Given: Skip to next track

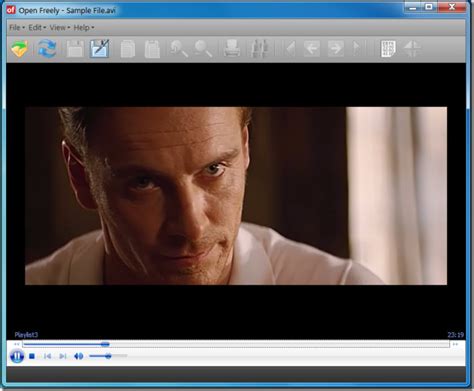Looking at the screenshot, I should 62,356.
